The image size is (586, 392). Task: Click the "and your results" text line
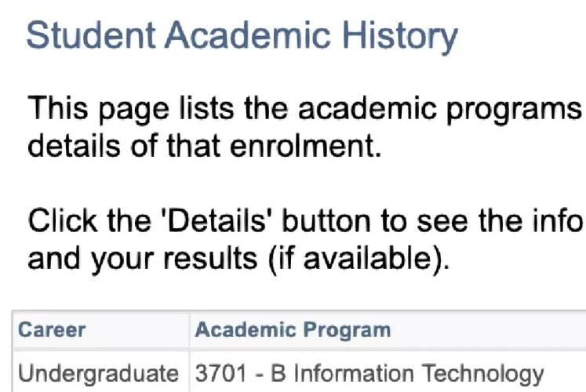[x=238, y=259]
